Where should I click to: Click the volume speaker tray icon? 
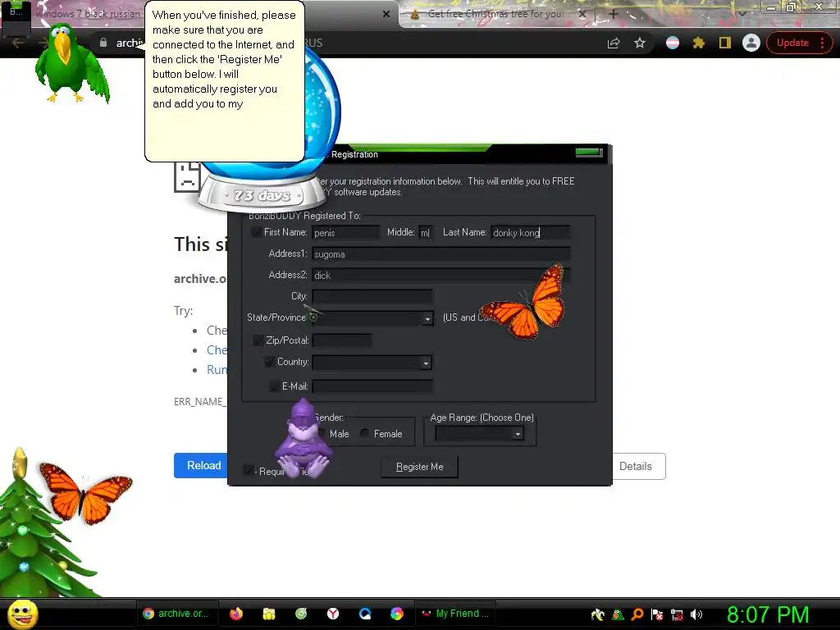(x=696, y=614)
